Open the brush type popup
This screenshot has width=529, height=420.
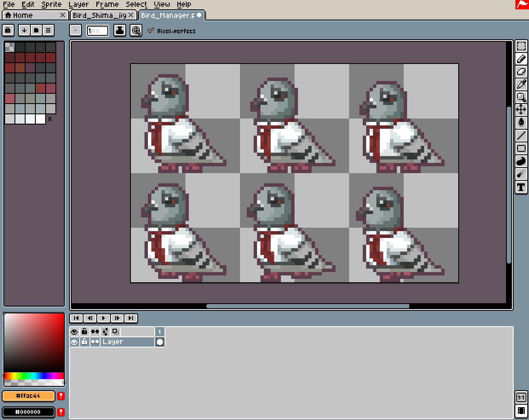(x=75, y=30)
